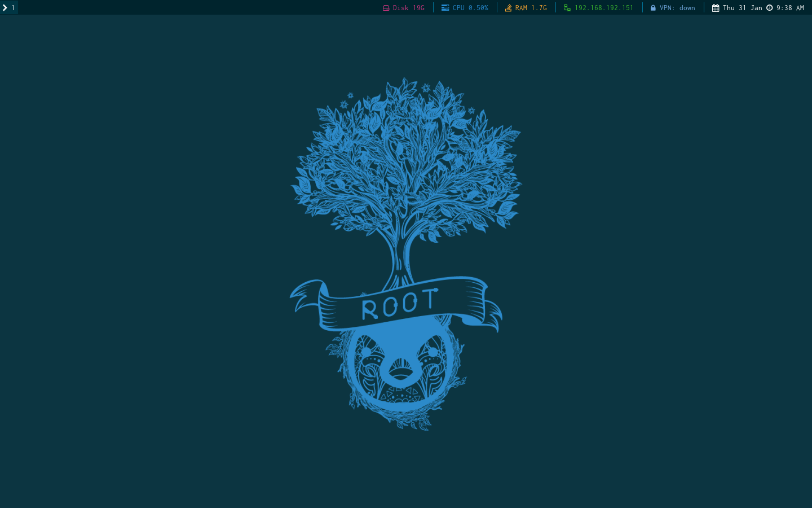Click the time 9:38 AM
This screenshot has width=812, height=508.
[x=790, y=8]
